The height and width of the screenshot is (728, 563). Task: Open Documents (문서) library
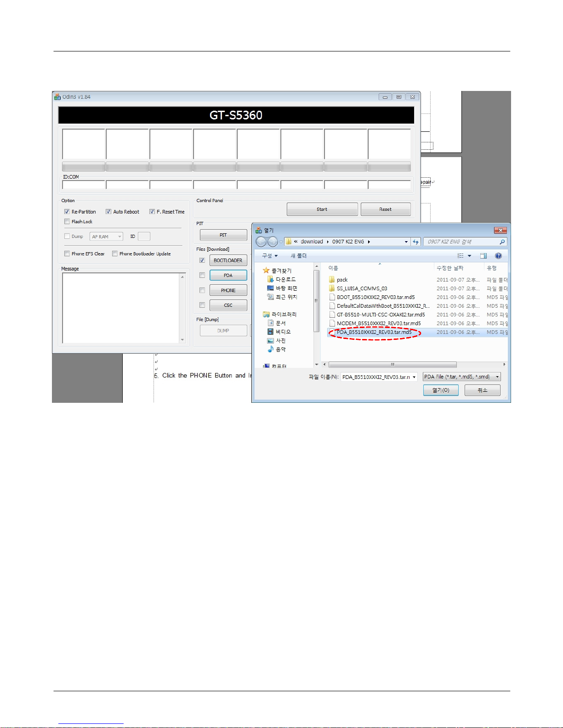point(277,323)
